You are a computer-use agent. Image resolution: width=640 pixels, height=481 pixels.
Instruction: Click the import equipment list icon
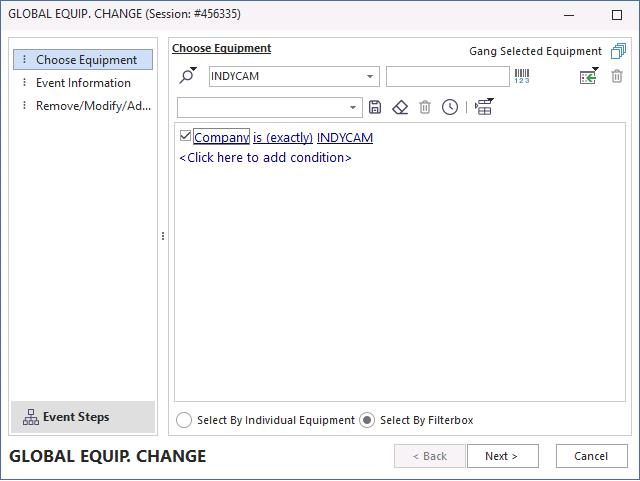point(588,77)
